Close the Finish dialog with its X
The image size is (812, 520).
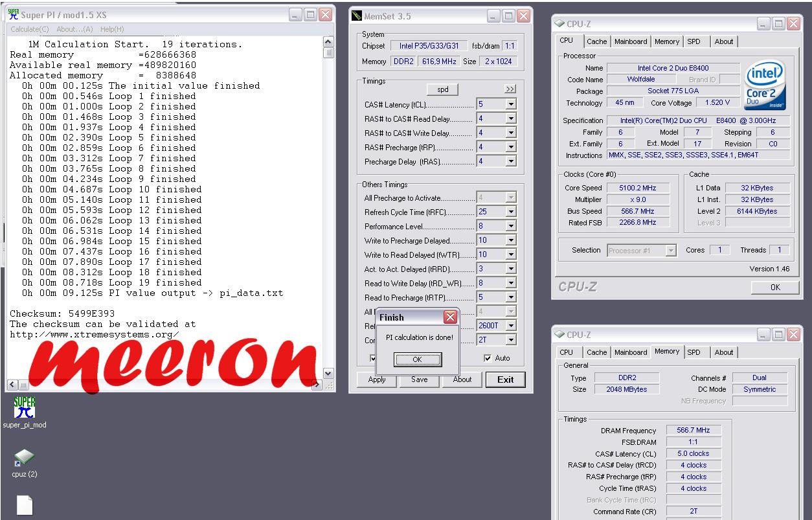point(450,317)
